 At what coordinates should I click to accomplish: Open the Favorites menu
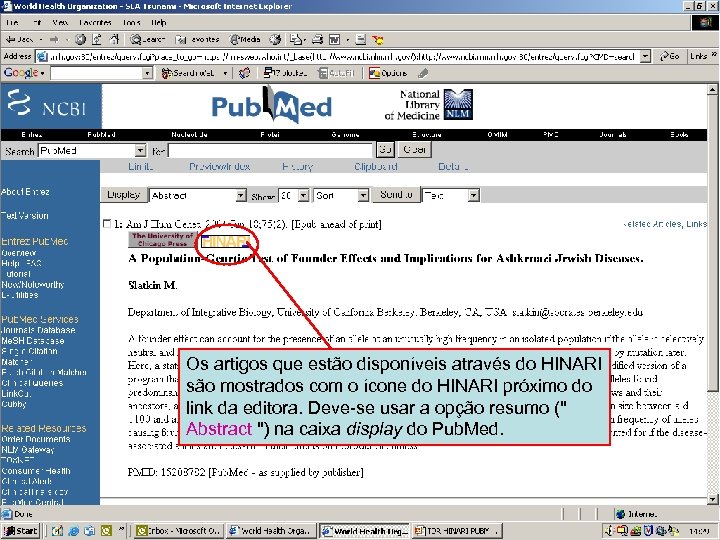pos(95,22)
